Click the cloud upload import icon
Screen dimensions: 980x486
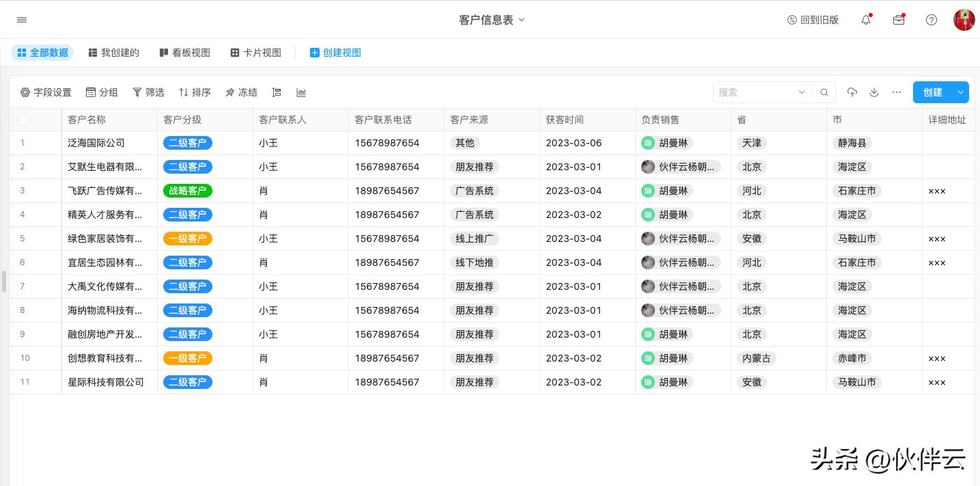point(852,92)
